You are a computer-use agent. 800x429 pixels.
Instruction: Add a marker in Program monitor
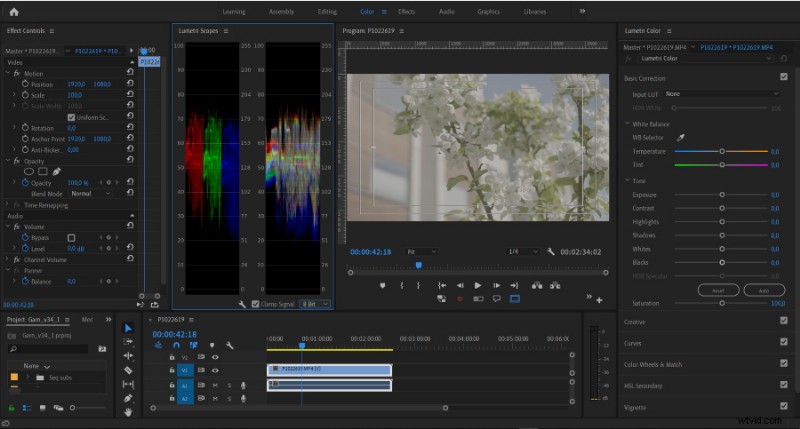pos(382,285)
